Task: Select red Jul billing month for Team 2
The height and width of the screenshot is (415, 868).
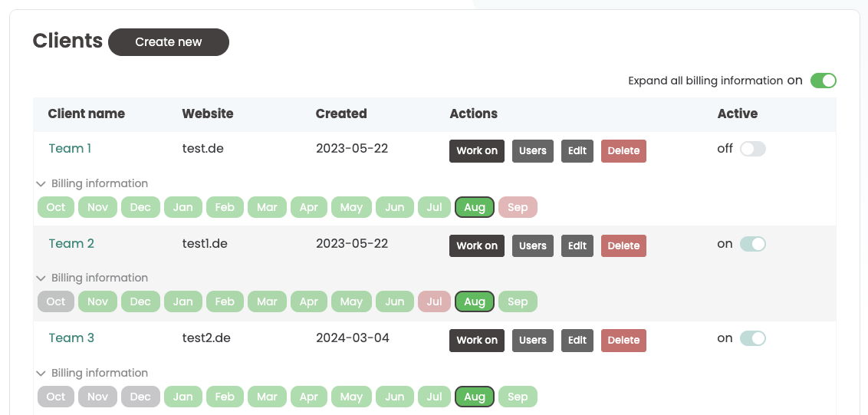Action: coord(434,301)
